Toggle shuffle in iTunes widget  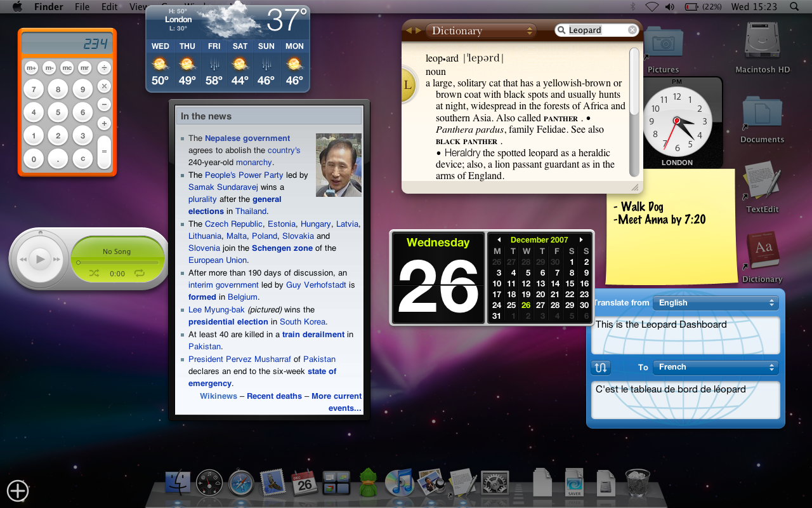click(x=95, y=273)
